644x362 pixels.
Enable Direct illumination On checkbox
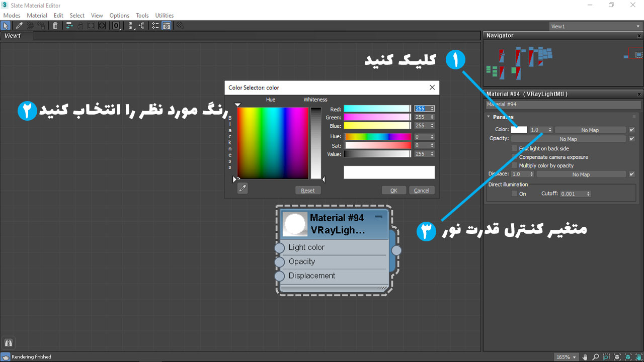tap(514, 194)
